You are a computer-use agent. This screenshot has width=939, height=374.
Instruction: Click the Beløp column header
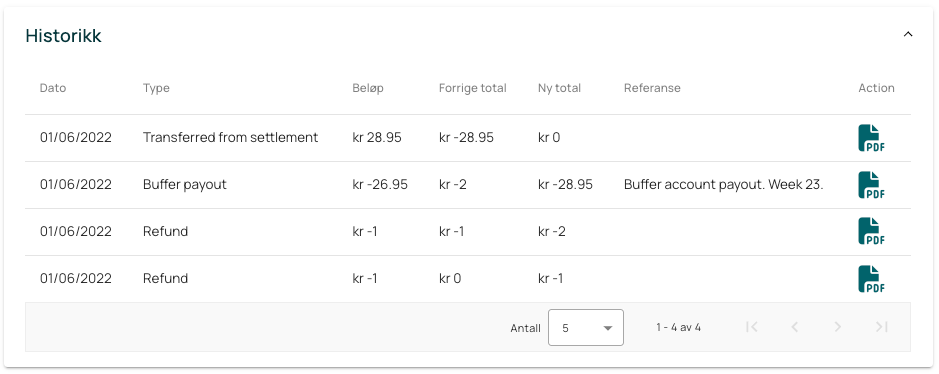pos(368,88)
